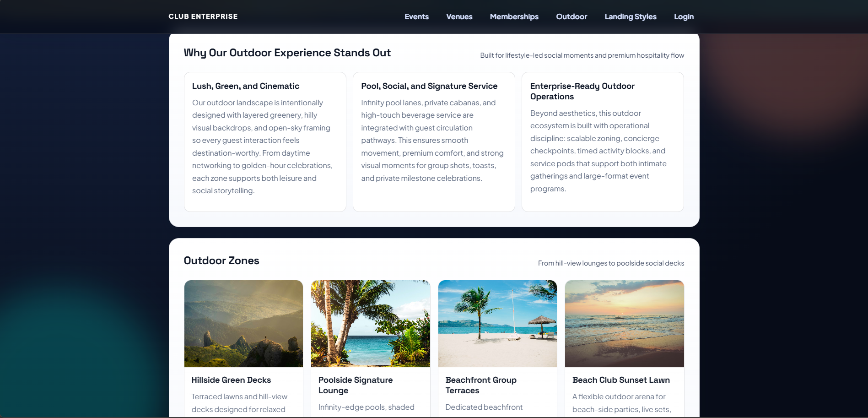The width and height of the screenshot is (868, 418).
Task: Click the Beachfront Group Terraces title
Action: (x=481, y=385)
